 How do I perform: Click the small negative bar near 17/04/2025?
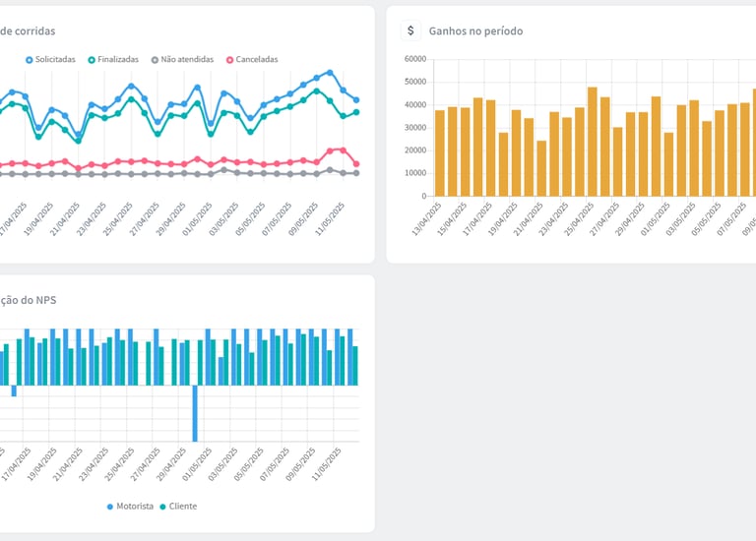[x=14, y=391]
